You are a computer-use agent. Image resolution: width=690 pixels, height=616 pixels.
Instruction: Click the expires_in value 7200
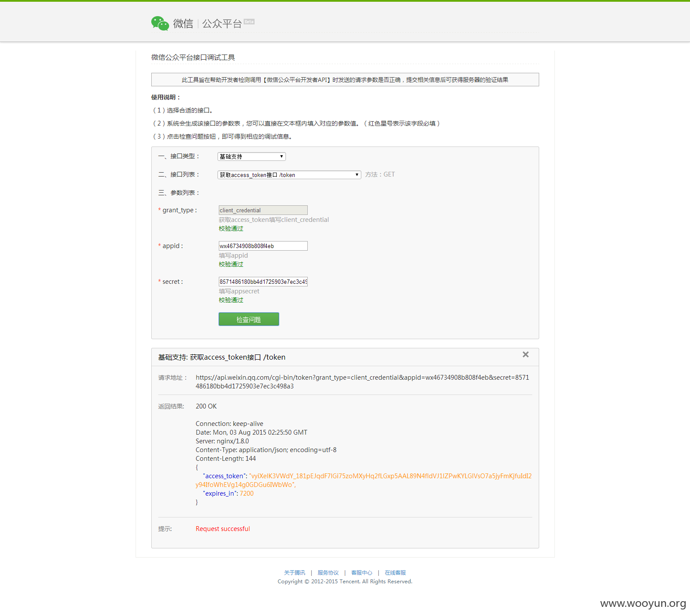(247, 493)
